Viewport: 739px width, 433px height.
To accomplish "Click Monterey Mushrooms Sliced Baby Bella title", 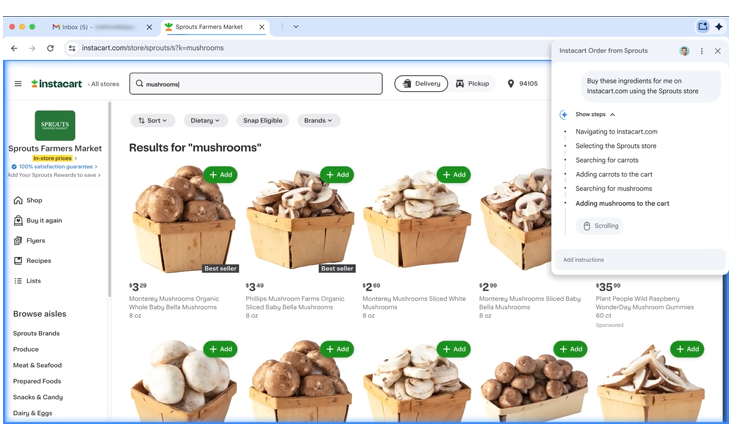I will pyautogui.click(x=530, y=303).
